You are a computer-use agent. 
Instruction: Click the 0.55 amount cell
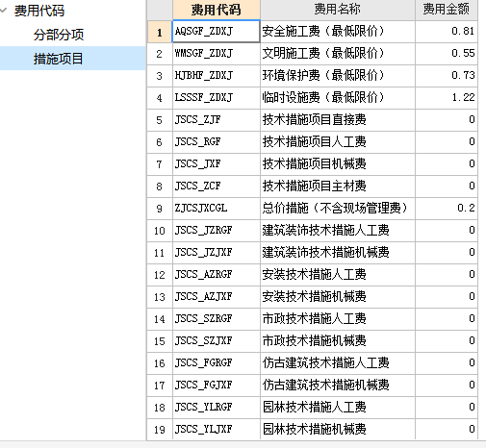[447, 54]
